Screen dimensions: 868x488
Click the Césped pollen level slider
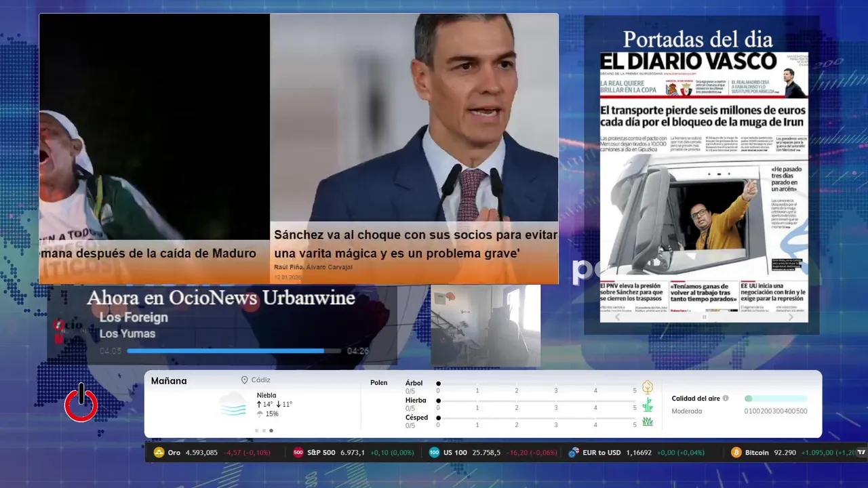pos(536,418)
